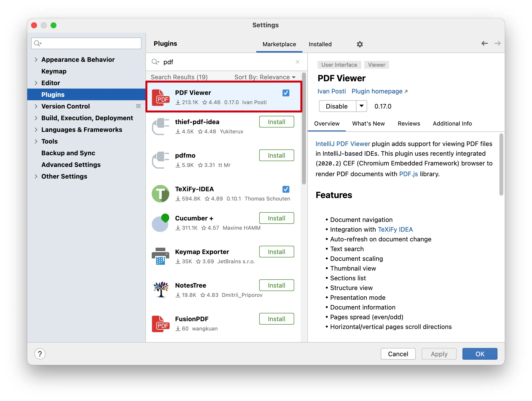532x401 pixels.
Task: Go forward using the right arrow
Action: pos(497,43)
